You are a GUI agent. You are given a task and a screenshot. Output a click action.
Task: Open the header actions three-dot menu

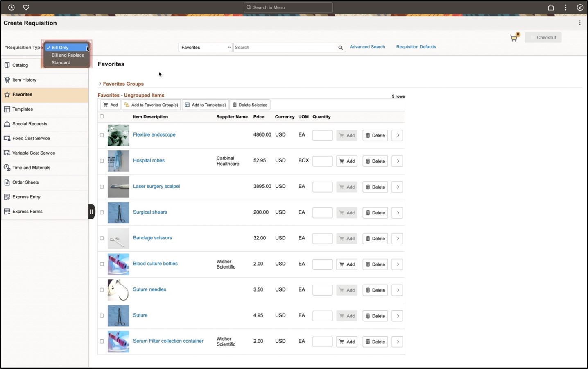pyautogui.click(x=565, y=7)
